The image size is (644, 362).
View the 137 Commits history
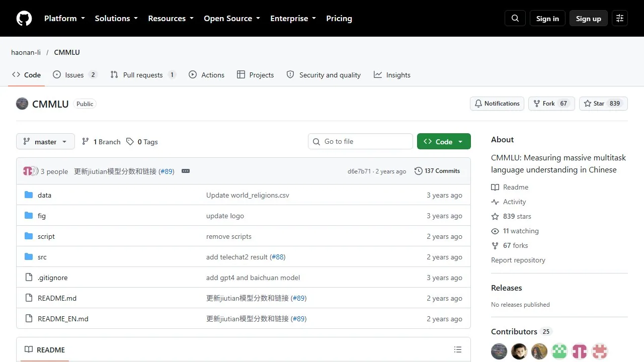click(x=437, y=171)
